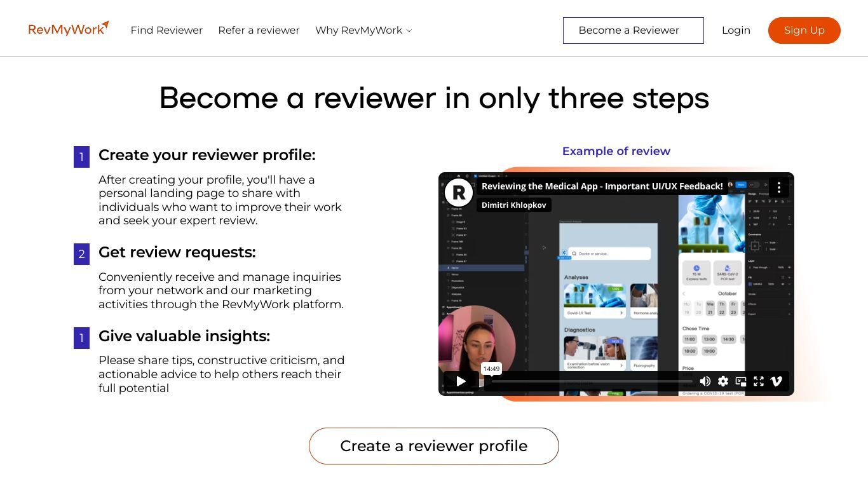Image resolution: width=868 pixels, height=488 pixels.
Task: Click the Become a Reviewer button
Action: [x=634, y=30]
